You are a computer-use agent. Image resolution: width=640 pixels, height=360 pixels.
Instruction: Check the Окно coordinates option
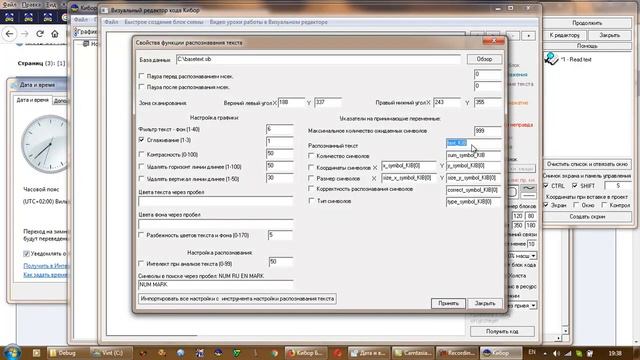click(576, 205)
